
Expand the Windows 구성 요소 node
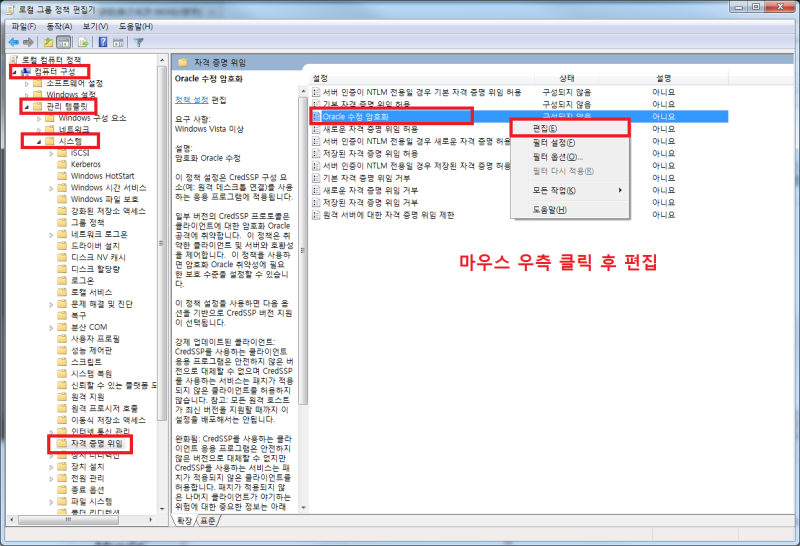(x=39, y=118)
